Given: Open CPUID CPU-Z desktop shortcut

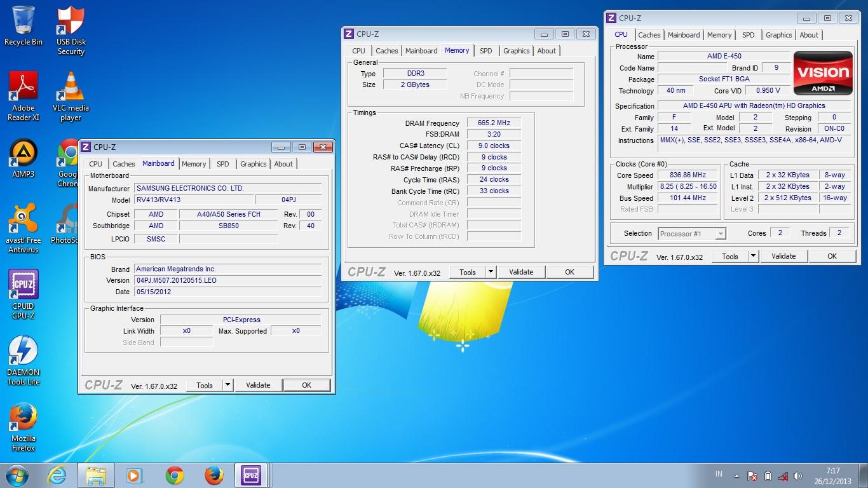Looking at the screenshot, I should point(24,294).
